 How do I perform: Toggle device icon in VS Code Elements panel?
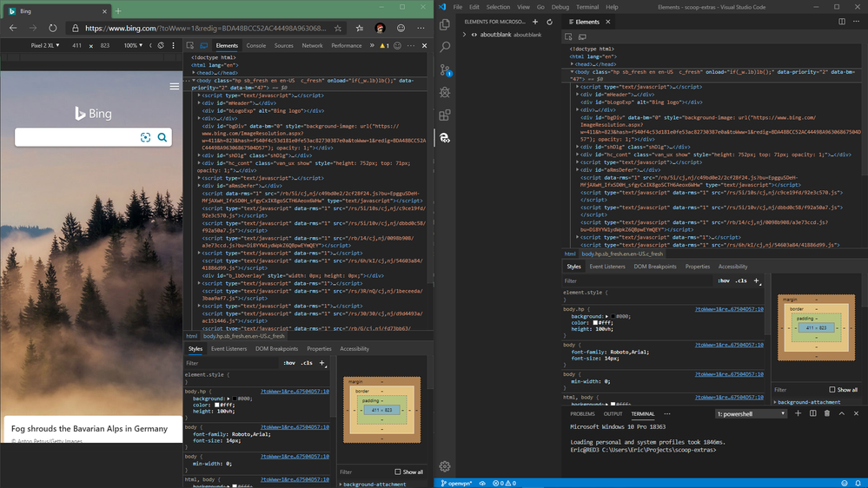pyautogui.click(x=582, y=37)
